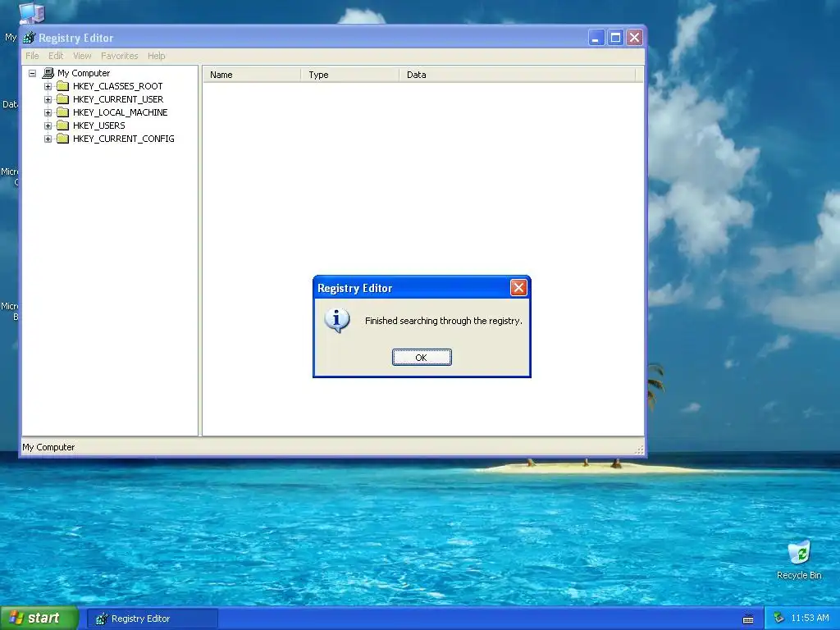Expand the HKEY_USERS key
This screenshot has height=630, width=840.
point(48,126)
